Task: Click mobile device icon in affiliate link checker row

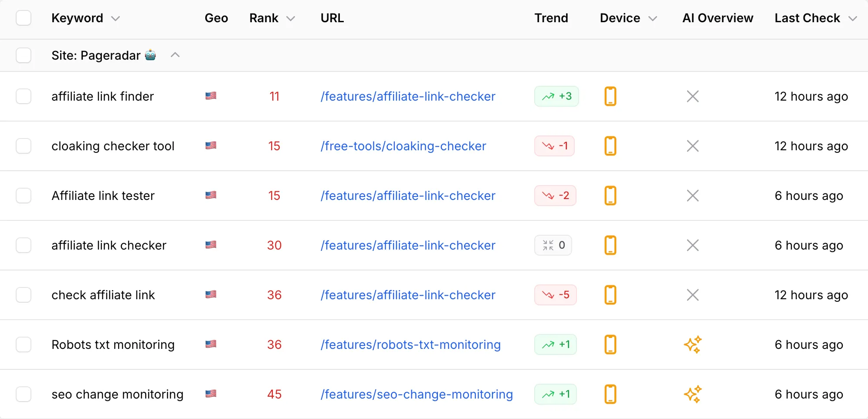Action: coord(610,245)
